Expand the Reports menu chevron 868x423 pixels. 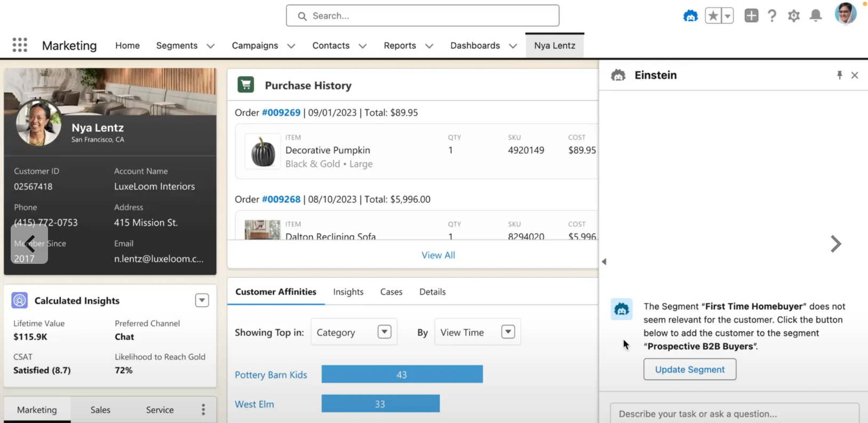pyautogui.click(x=429, y=46)
